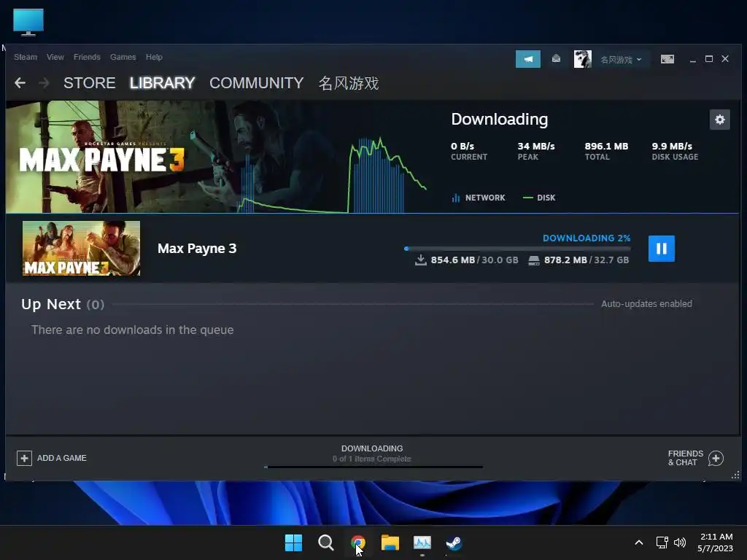This screenshot has width=747, height=560.
Task: Click the Downloading heading
Action: tap(499, 120)
